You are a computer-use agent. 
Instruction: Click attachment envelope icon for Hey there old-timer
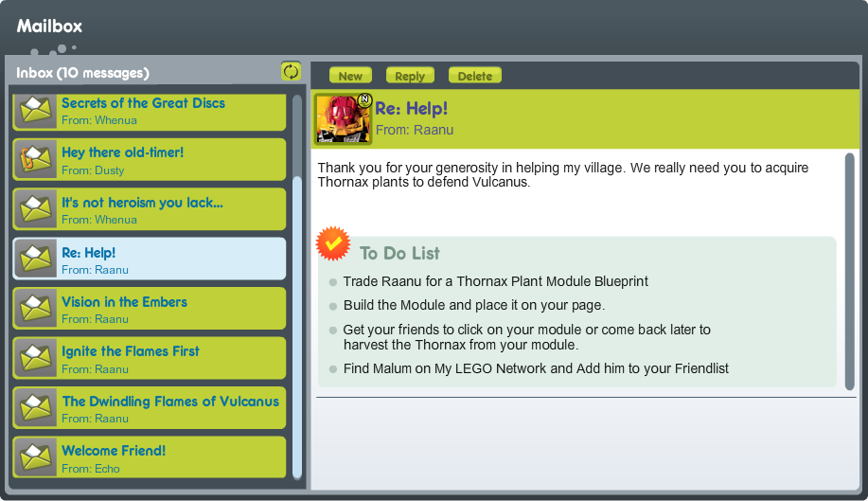click(35, 159)
